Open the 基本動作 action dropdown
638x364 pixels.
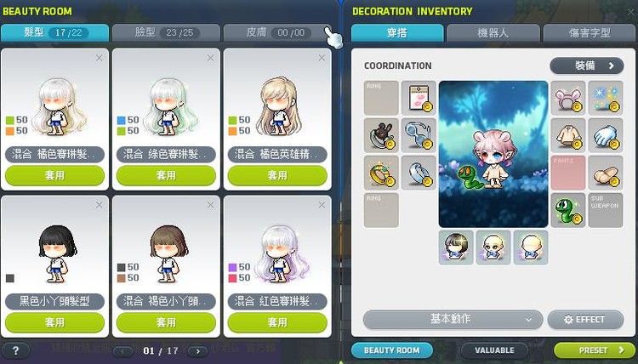pyautogui.click(x=453, y=319)
